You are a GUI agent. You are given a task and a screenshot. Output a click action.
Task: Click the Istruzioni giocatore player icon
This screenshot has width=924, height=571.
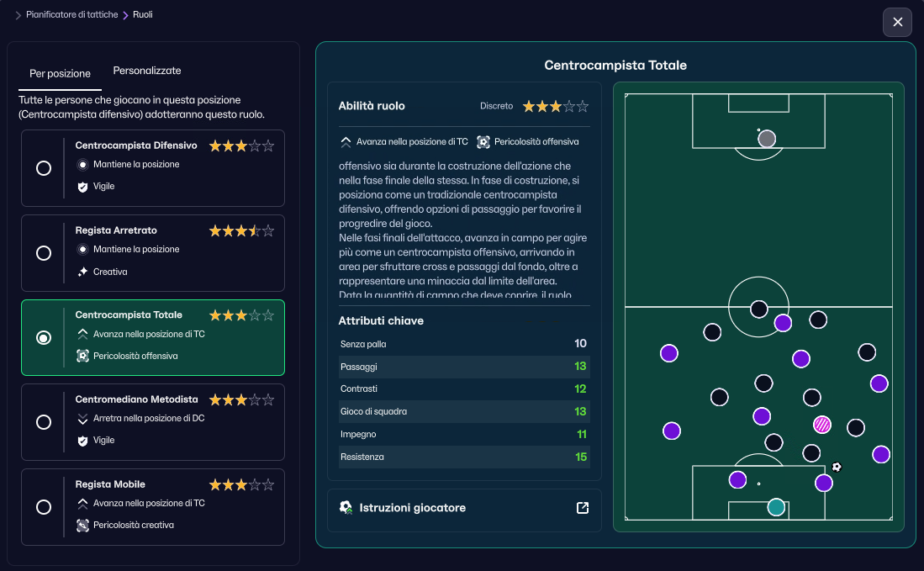346,507
